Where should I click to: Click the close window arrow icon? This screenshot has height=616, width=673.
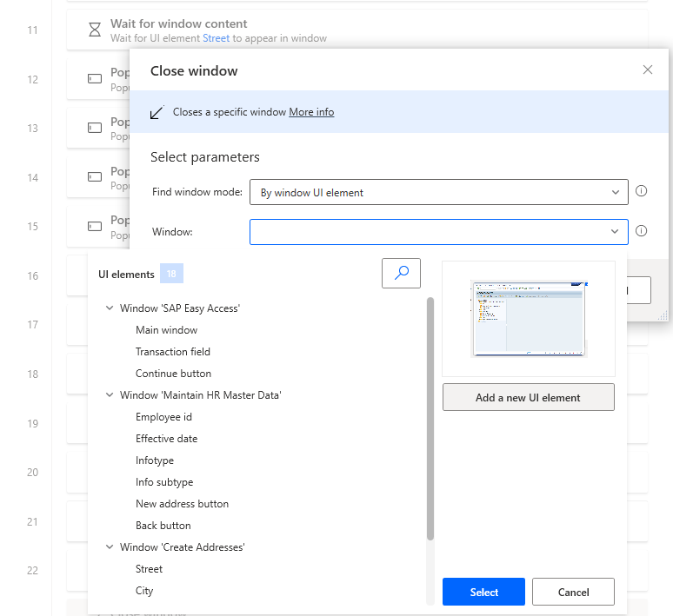tap(157, 112)
